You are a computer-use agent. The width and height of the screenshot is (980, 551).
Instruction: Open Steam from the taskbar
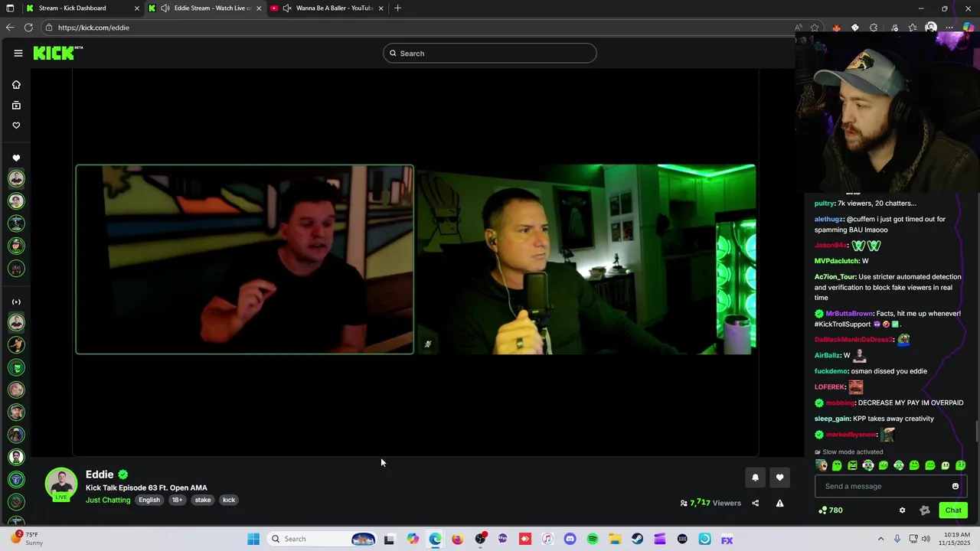pos(637,539)
